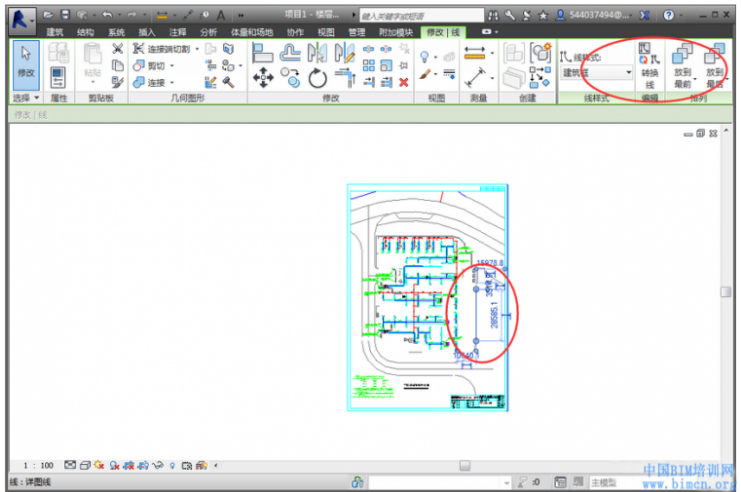The height and width of the screenshot is (492, 741).
Task: Open the 系统 ribbon tab
Action: [x=116, y=32]
